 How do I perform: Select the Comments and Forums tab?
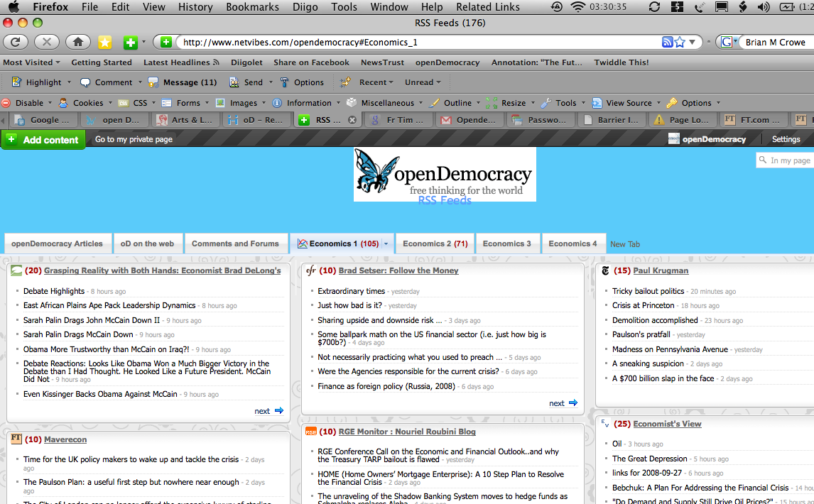(x=235, y=243)
